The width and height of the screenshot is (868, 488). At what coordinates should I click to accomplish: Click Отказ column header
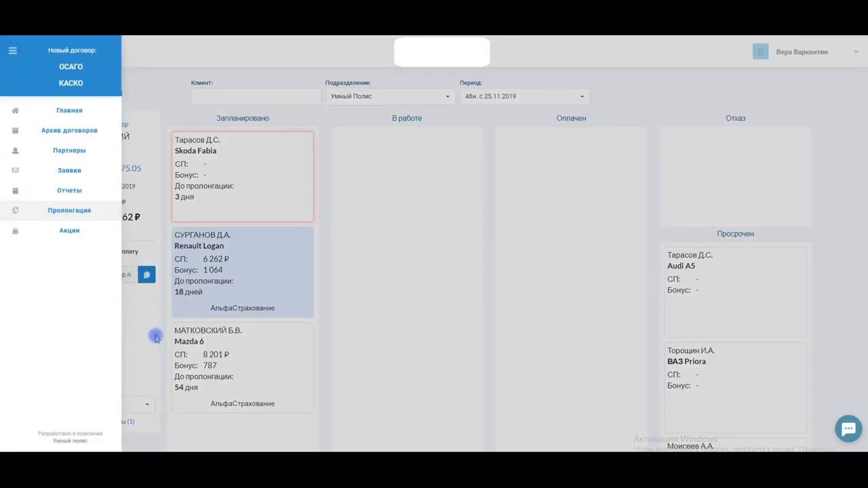pyautogui.click(x=735, y=118)
